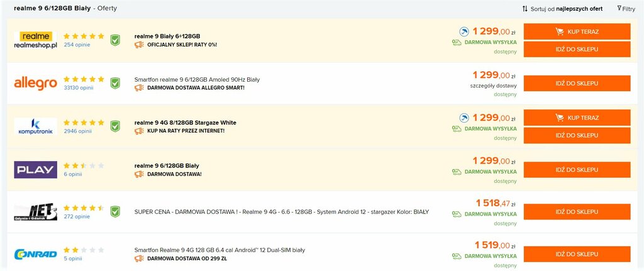
Task: Click the Conrad store logo
Action: (x=35, y=254)
